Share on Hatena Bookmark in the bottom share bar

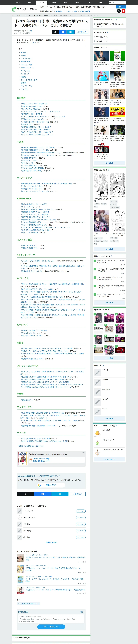pyautogui.click(x=60, y=494)
